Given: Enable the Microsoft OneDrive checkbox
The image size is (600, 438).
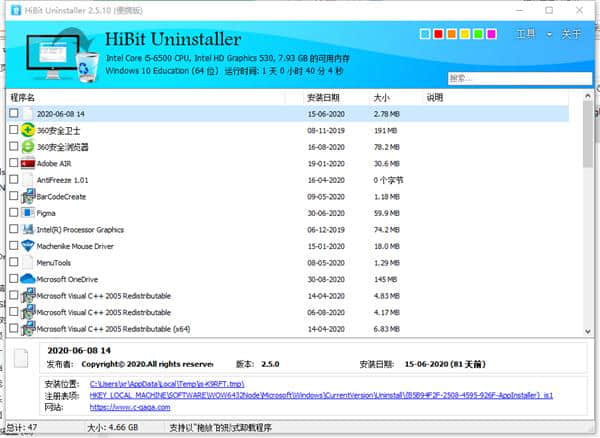Looking at the screenshot, I should (x=13, y=278).
